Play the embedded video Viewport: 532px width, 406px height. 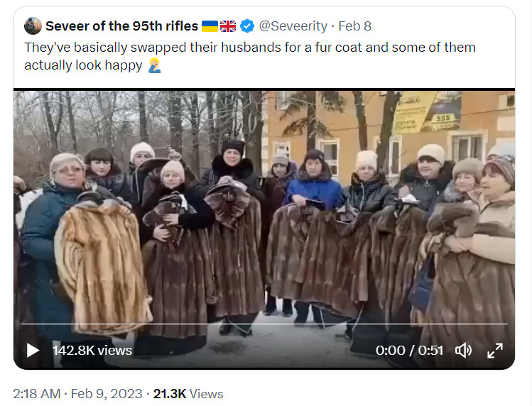pyautogui.click(x=33, y=351)
